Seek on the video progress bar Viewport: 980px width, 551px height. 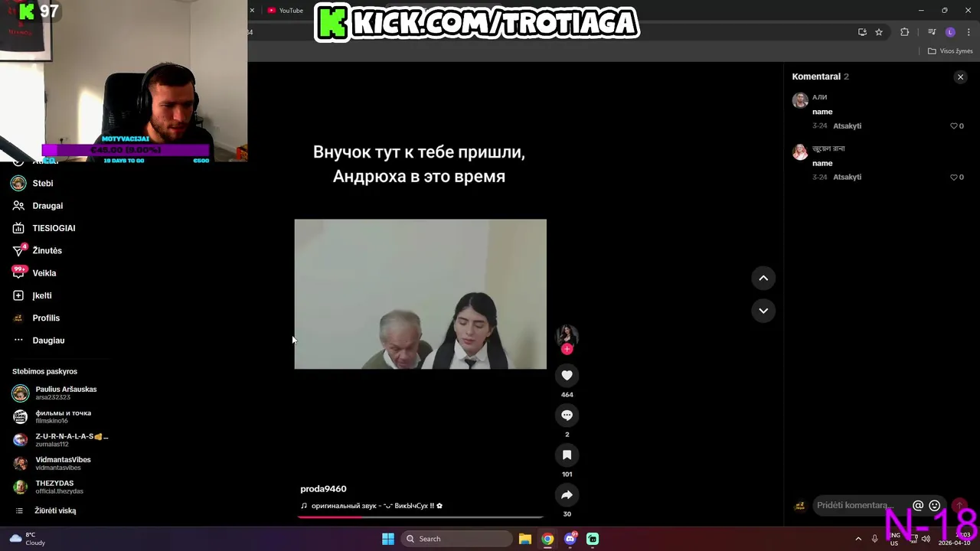point(420,517)
